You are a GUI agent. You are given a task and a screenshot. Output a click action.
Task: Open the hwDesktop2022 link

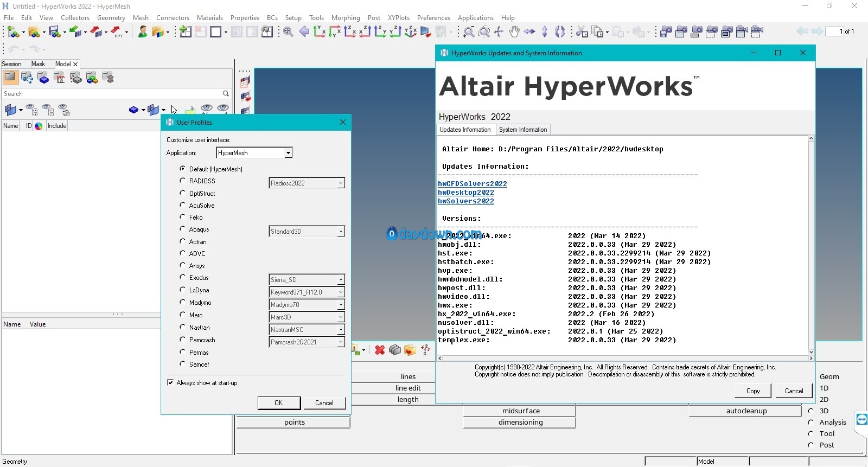(466, 193)
